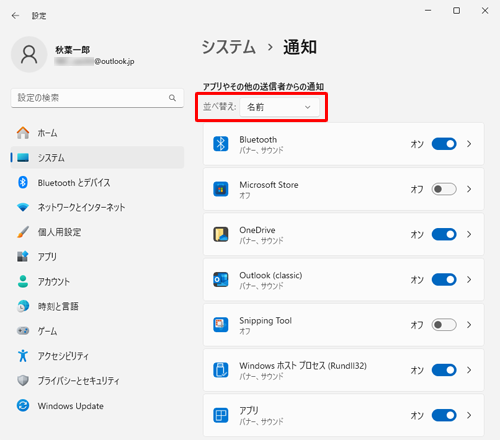Open Windows Update sidebar item
Image resolution: width=500 pixels, height=440 pixels.
pyautogui.click(x=97, y=406)
